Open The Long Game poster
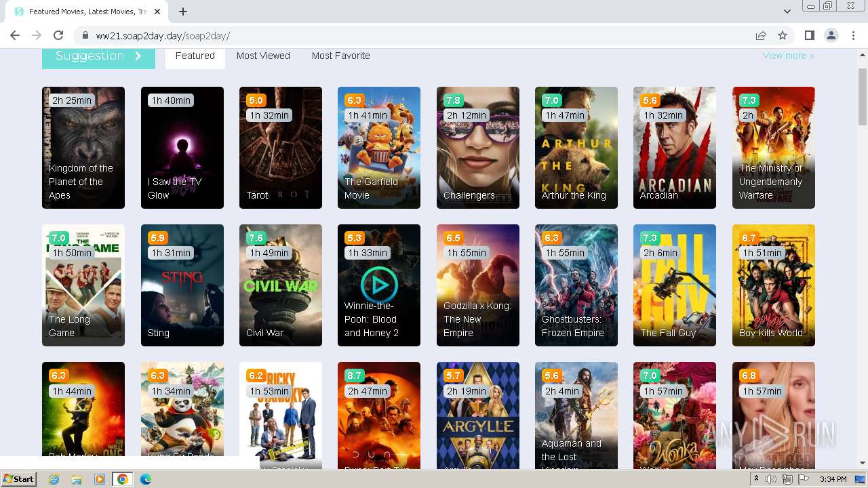Screen dimensions: 868x488 pos(83,285)
